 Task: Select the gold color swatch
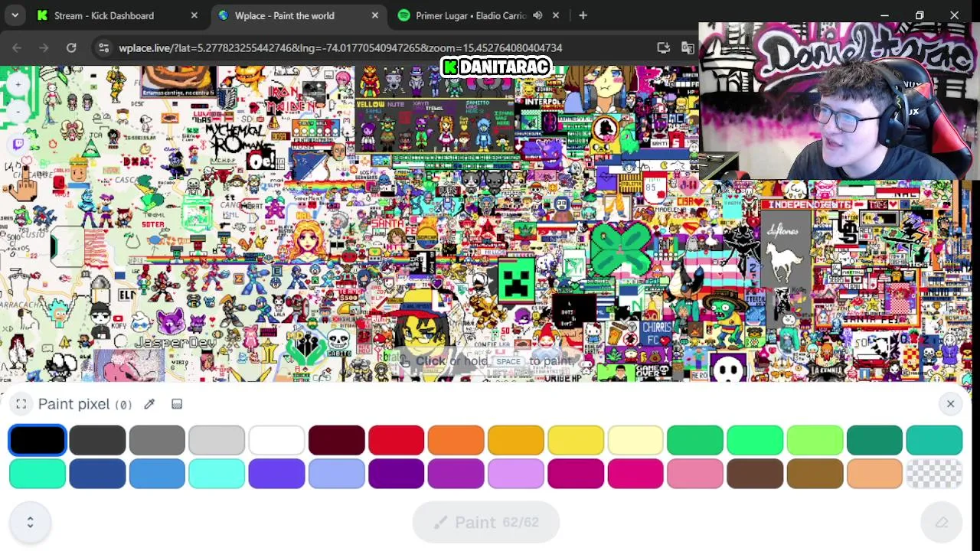[x=515, y=440]
